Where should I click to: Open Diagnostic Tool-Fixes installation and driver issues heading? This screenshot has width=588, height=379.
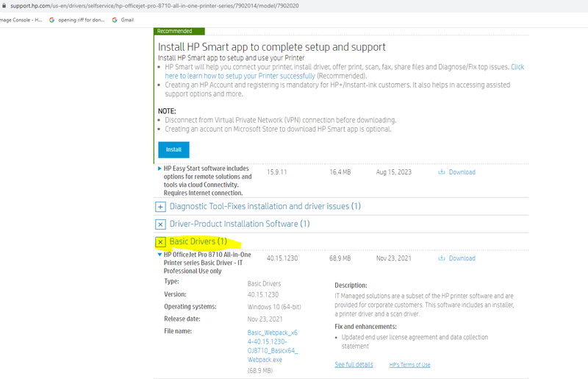click(265, 206)
